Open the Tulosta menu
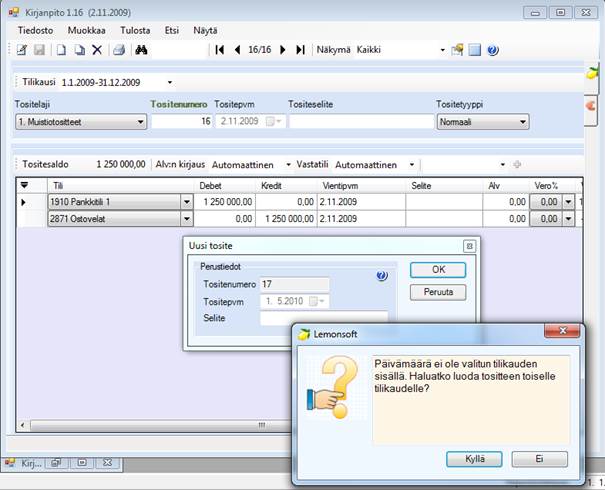The image size is (605, 490). (134, 30)
